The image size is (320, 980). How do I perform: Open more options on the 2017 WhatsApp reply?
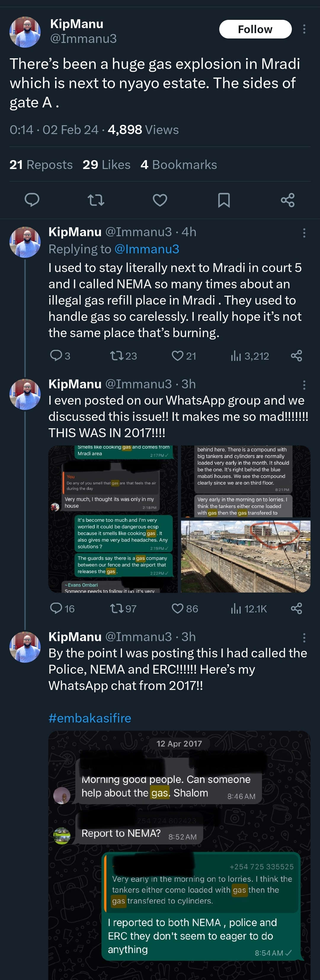click(x=304, y=385)
